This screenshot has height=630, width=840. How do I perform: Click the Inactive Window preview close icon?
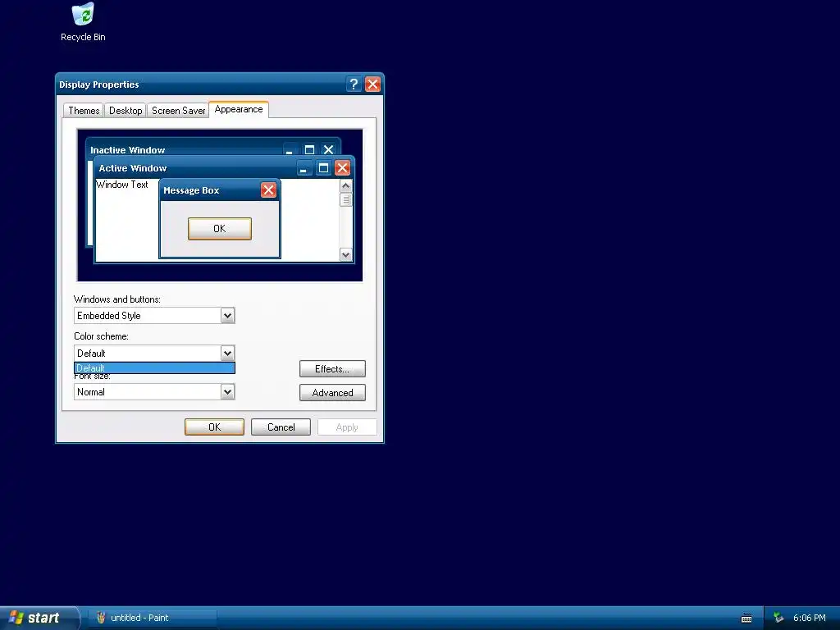(328, 149)
